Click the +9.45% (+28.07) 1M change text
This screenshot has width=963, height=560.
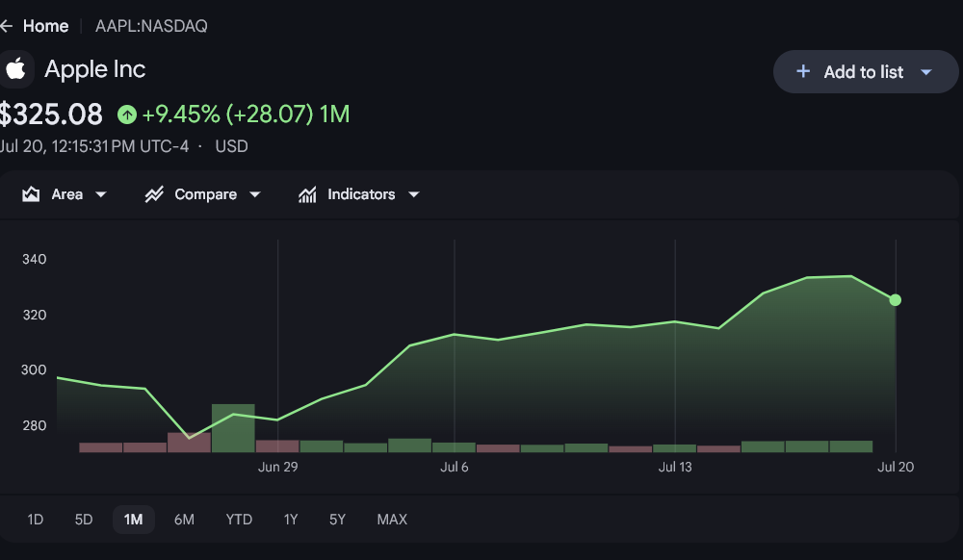pos(246,115)
